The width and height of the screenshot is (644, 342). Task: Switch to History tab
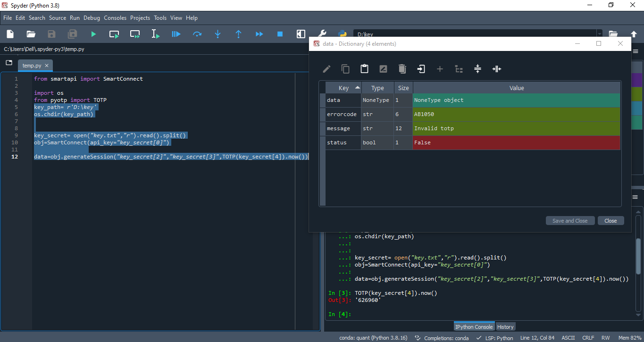[505, 326]
